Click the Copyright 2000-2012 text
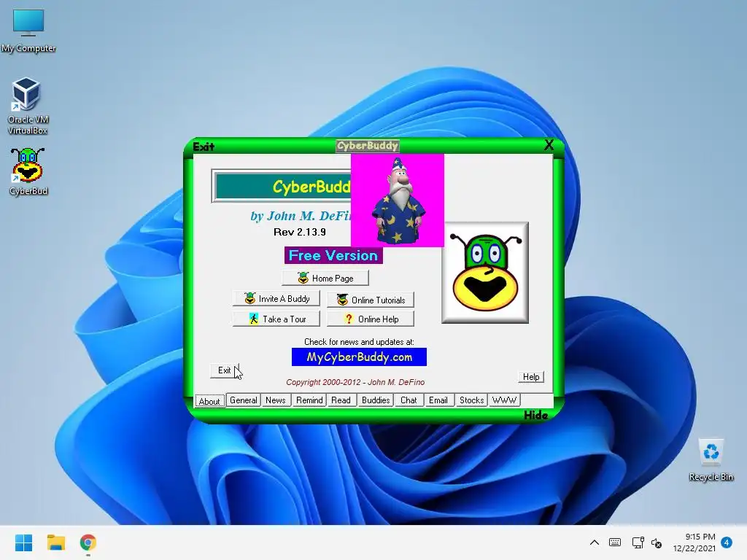The image size is (747, 560). (355, 382)
